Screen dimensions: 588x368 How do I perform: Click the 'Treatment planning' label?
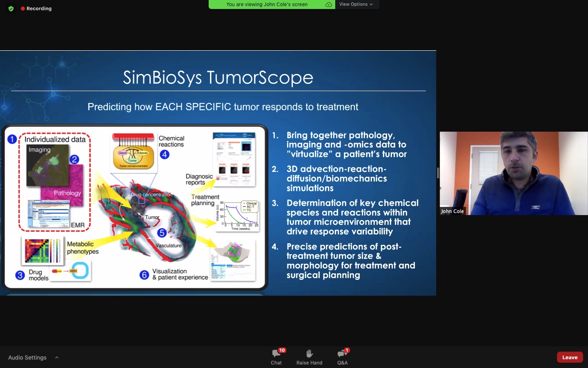205,200
